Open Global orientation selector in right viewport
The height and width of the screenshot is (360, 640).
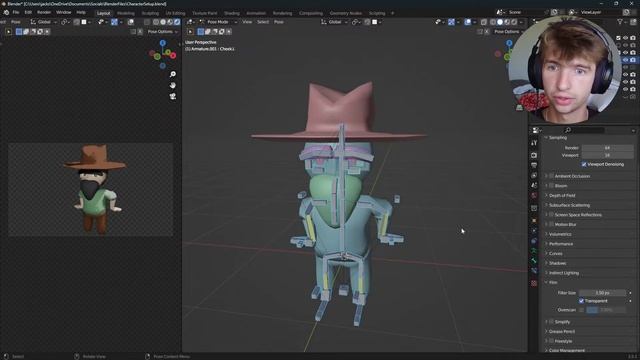coord(334,22)
